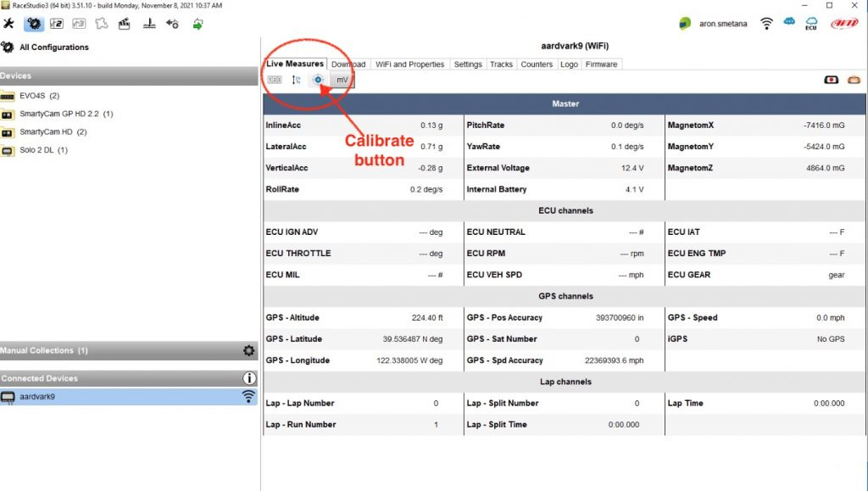Select the iGPS channel
The height and width of the screenshot is (491, 868).
click(x=765, y=338)
